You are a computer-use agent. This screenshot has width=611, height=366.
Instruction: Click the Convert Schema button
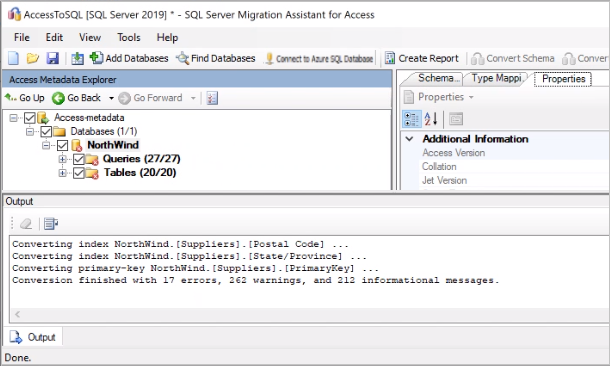[512, 58]
